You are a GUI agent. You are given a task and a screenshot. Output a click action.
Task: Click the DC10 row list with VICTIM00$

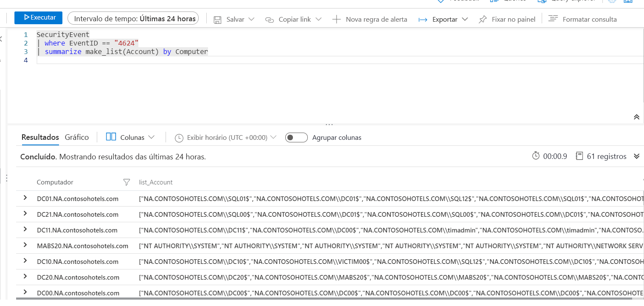(391, 261)
